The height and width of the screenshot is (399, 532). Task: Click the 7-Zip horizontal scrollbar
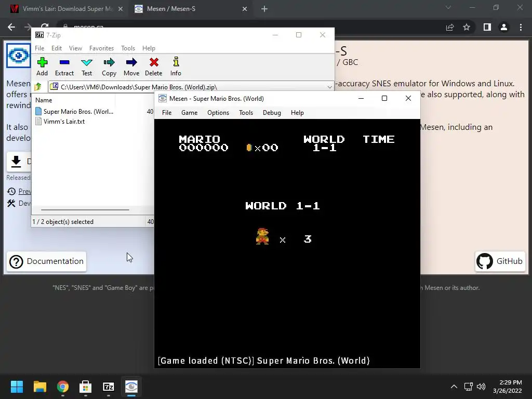tap(85, 210)
